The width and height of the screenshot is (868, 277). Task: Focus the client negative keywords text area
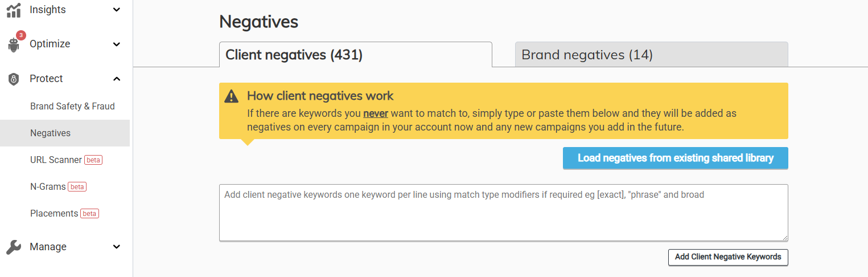(x=503, y=213)
